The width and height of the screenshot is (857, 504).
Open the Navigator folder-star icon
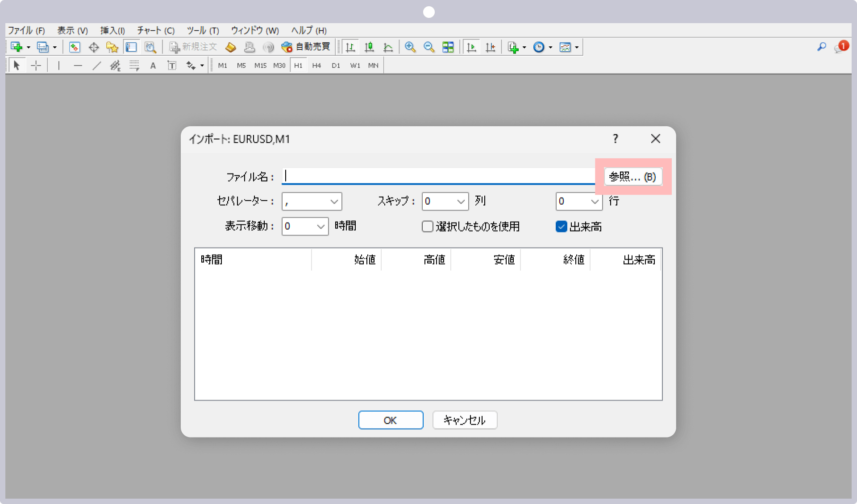pyautogui.click(x=112, y=47)
